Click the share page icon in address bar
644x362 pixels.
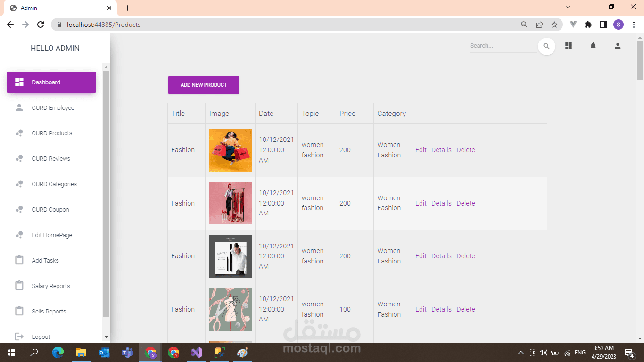[539, 25]
